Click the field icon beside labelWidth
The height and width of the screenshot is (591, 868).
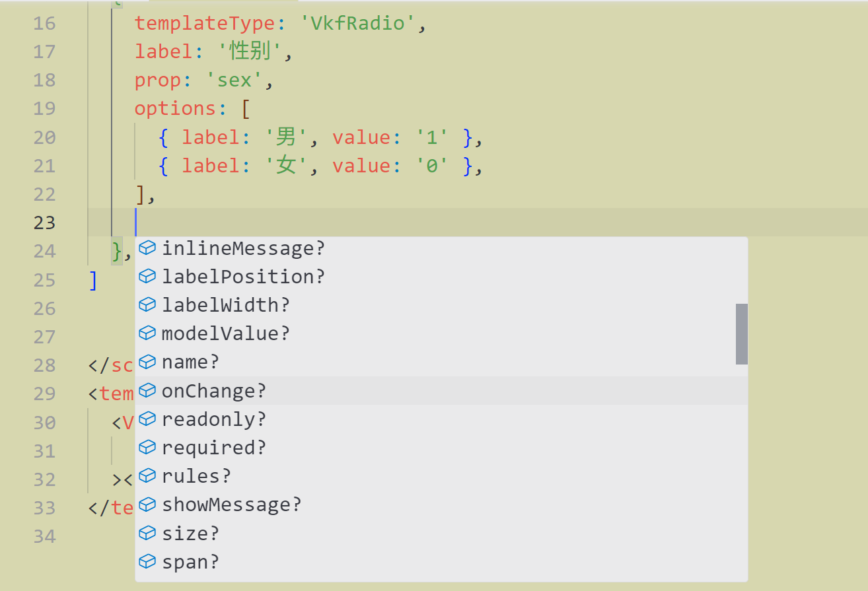click(147, 305)
